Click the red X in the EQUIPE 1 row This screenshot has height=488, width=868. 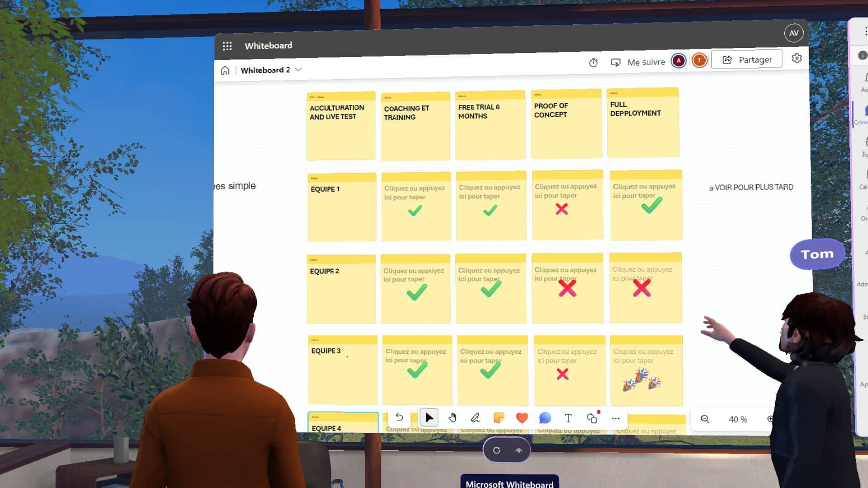561,209
